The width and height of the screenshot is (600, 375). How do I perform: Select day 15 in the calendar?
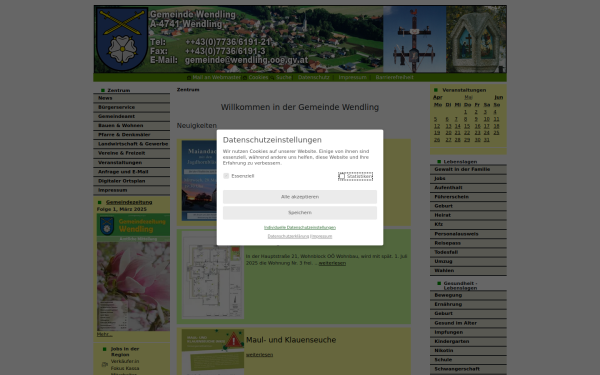tap(467, 126)
